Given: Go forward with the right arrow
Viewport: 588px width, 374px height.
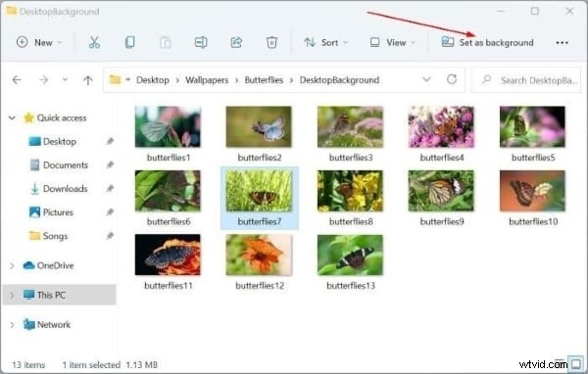Looking at the screenshot, I should point(43,80).
